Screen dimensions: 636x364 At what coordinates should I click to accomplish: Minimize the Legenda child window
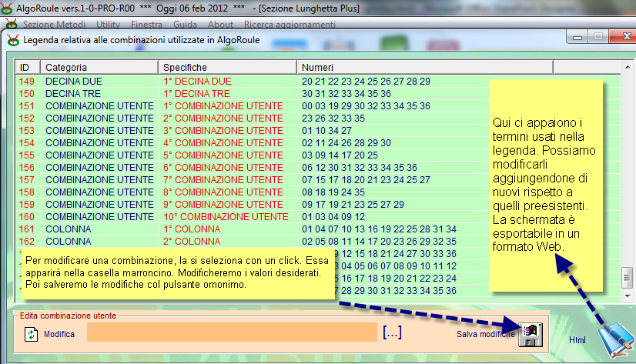coord(577,37)
